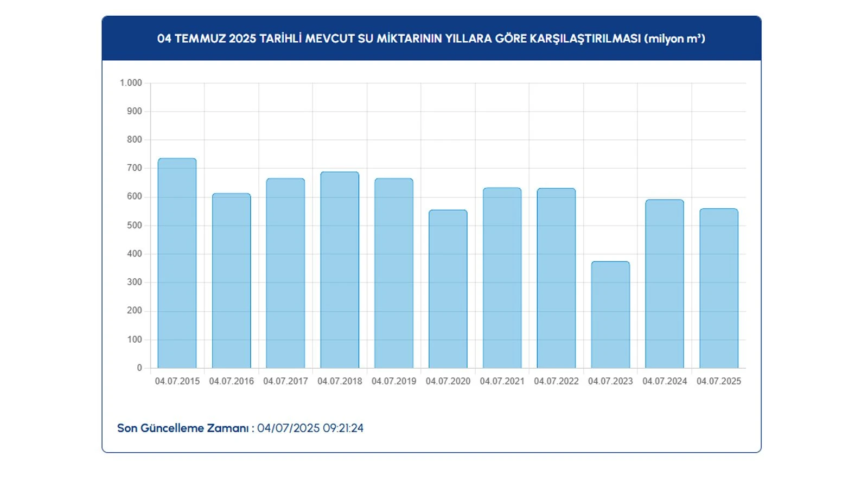
Task: Click the 04.07.2015 bar in chart
Action: pos(177,264)
